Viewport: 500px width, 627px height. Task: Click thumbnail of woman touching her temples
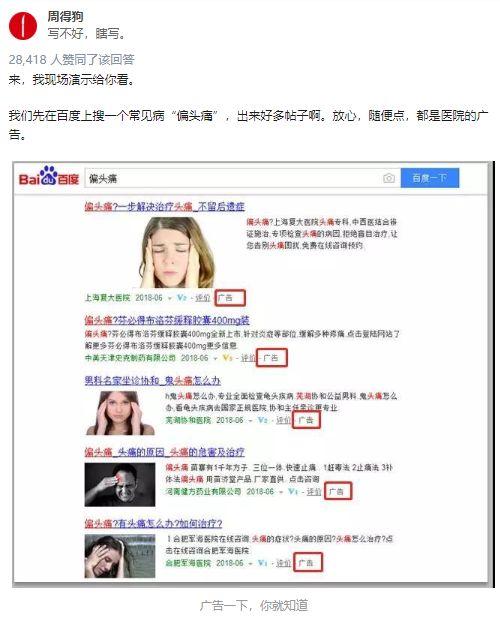click(120, 413)
